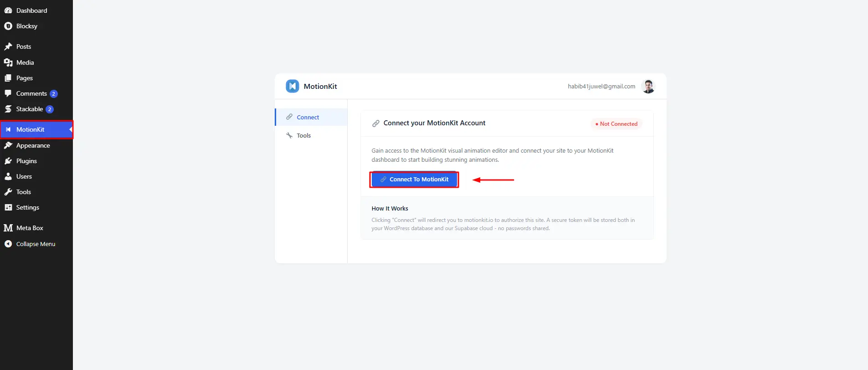Viewport: 868px width, 370px height.
Task: Click the Connect tab link icon
Action: click(289, 117)
